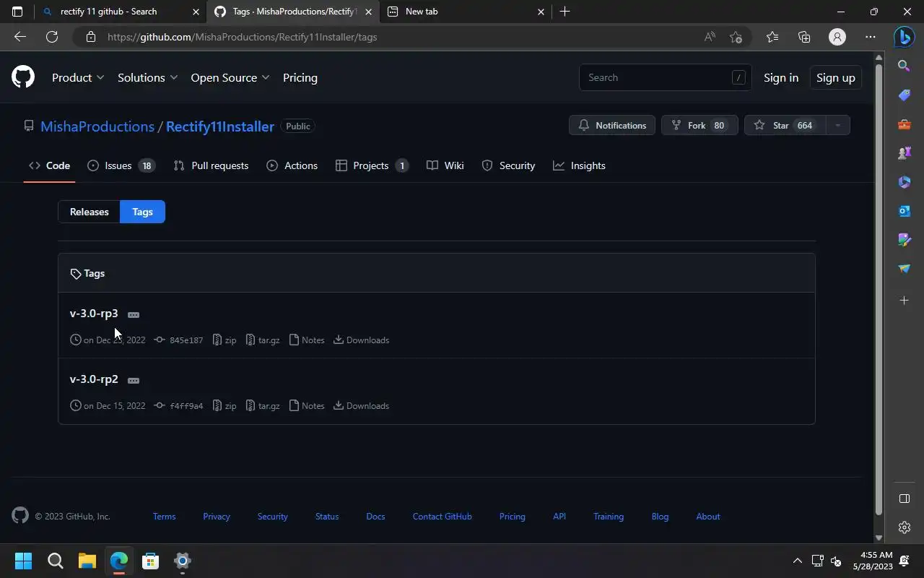
Task: Open the footer Blog link
Action: [660, 516]
